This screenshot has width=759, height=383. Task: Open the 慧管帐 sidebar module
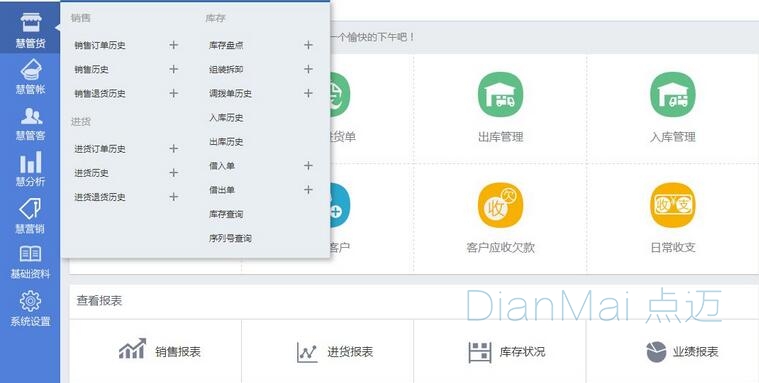pos(30,77)
